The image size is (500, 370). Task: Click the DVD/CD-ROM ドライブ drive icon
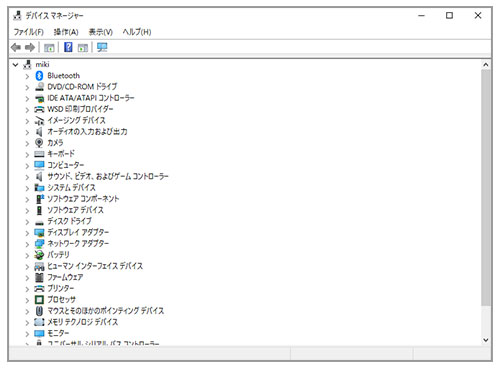coord(39,87)
